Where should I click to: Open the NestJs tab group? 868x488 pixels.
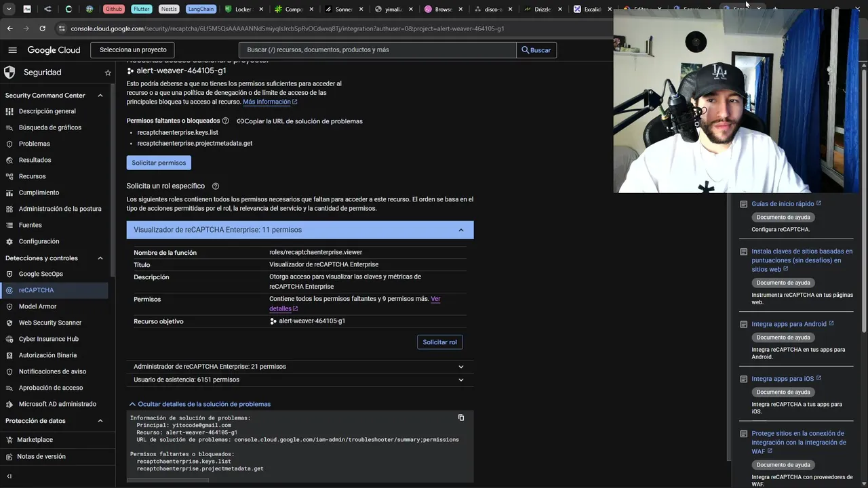click(x=169, y=9)
